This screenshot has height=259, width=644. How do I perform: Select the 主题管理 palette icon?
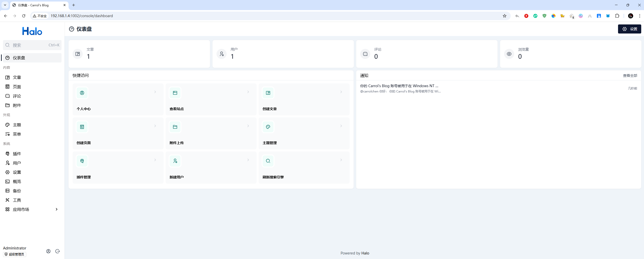pyautogui.click(x=268, y=127)
